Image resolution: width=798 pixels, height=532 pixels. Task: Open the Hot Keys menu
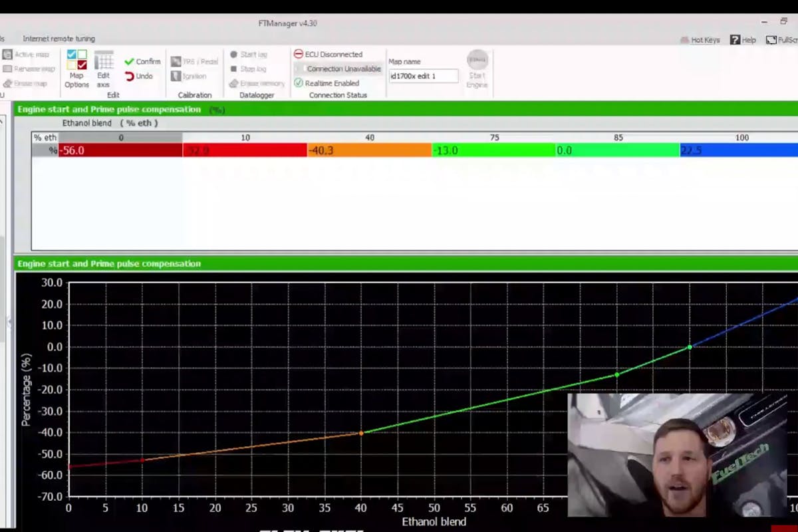coord(700,40)
